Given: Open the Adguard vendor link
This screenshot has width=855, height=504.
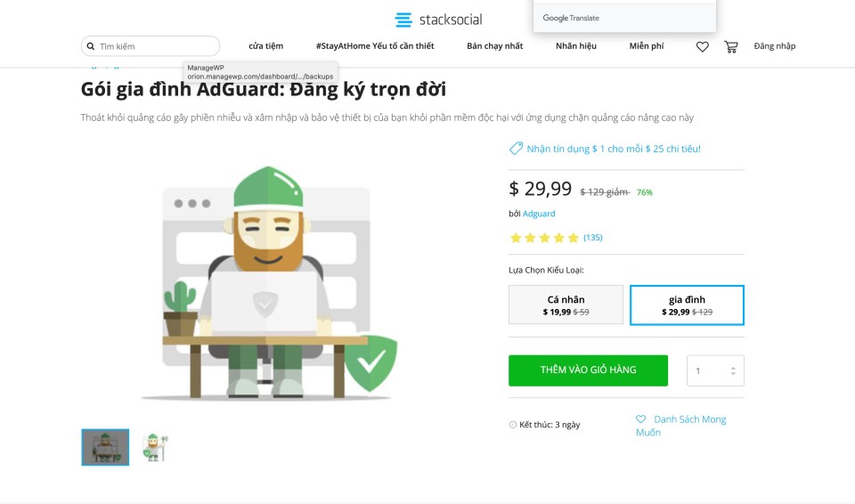Looking at the screenshot, I should pyautogui.click(x=539, y=214).
